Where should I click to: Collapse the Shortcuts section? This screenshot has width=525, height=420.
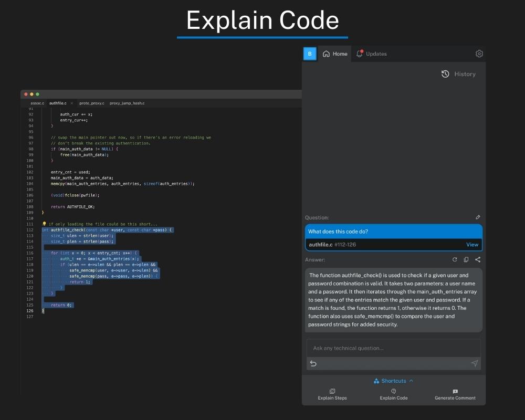click(393, 381)
